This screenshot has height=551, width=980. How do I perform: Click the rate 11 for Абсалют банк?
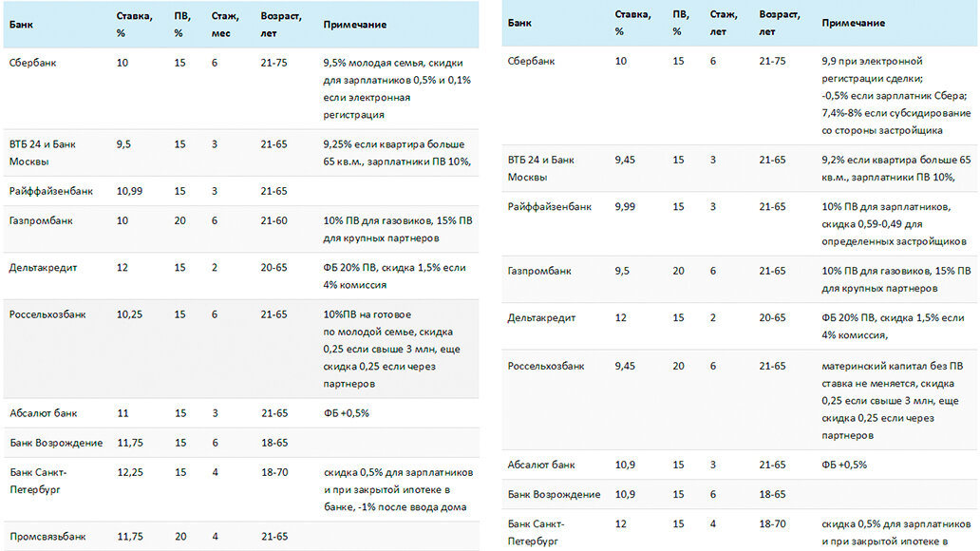(123, 413)
